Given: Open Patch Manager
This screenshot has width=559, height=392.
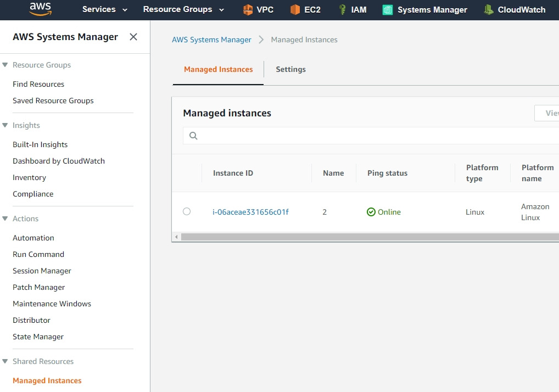Looking at the screenshot, I should (39, 287).
